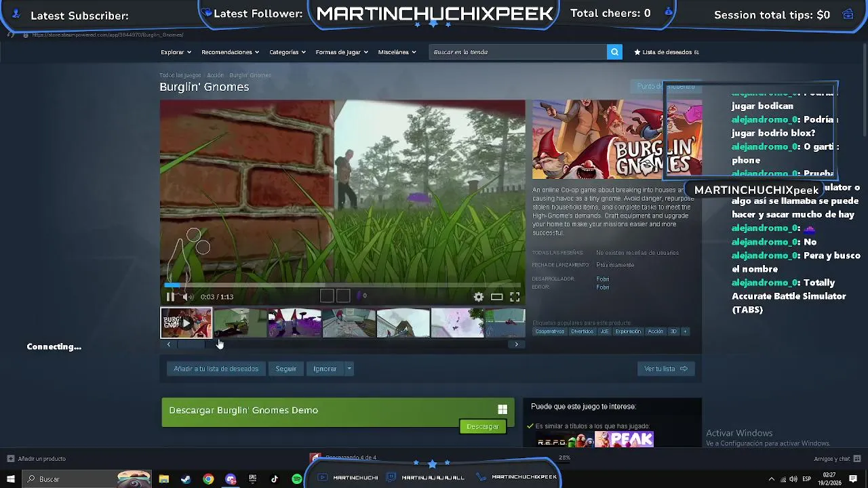
Task: Open the Categorías dropdown
Action: click(288, 52)
